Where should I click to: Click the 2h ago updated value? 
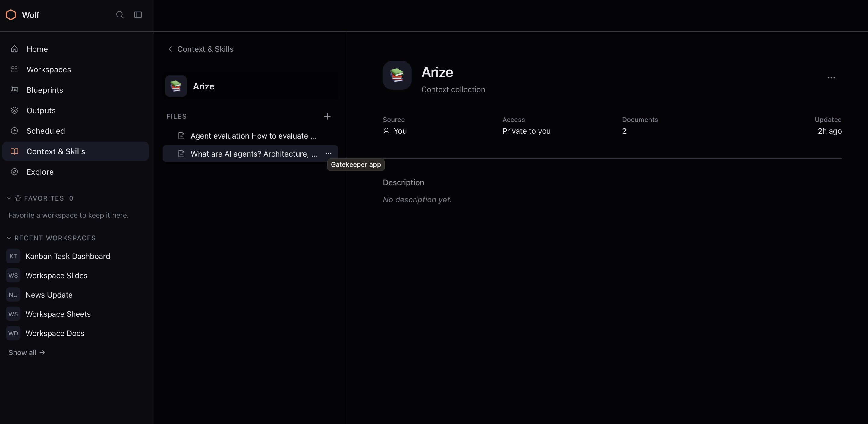point(830,131)
